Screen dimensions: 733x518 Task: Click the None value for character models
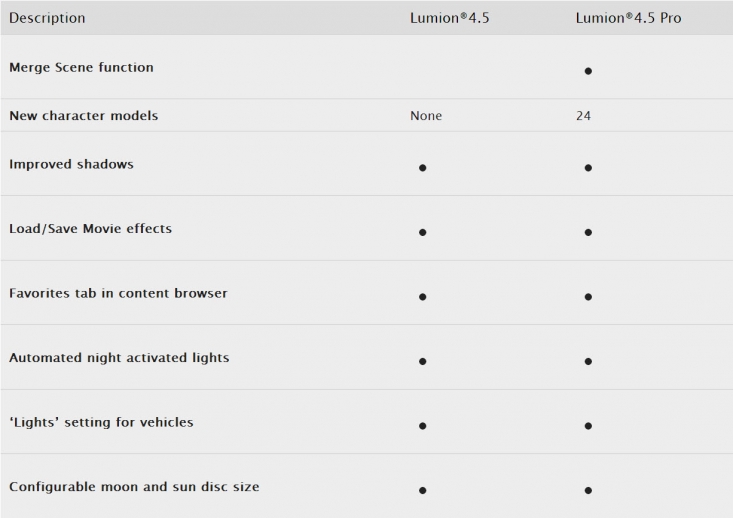[x=426, y=115]
